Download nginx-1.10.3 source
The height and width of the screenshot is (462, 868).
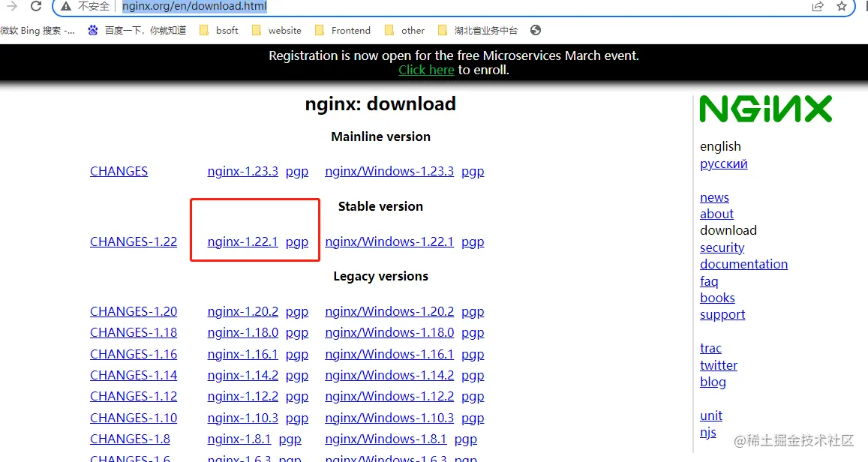click(x=243, y=418)
